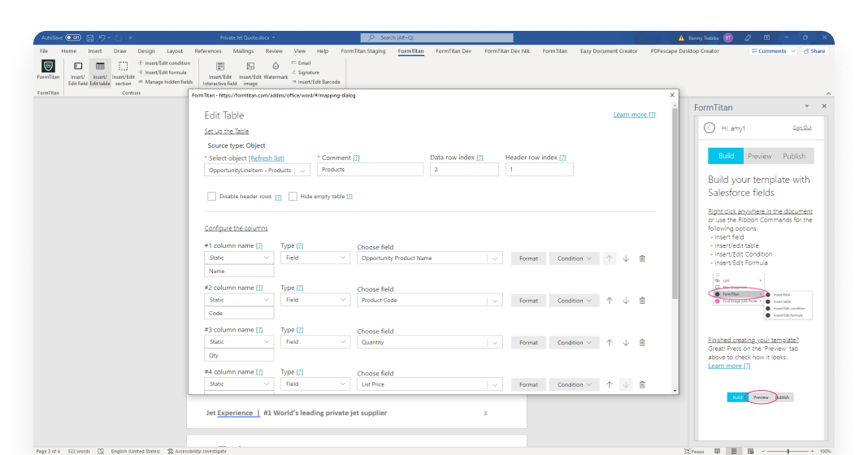The width and height of the screenshot is (868, 455).
Task: Open the Choose field dropdown showing Quantity
Action: [430, 343]
